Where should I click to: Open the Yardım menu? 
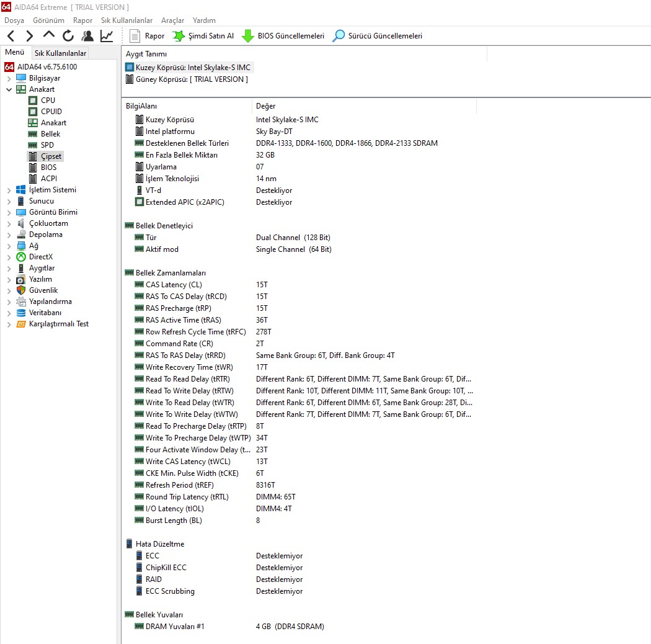(204, 20)
